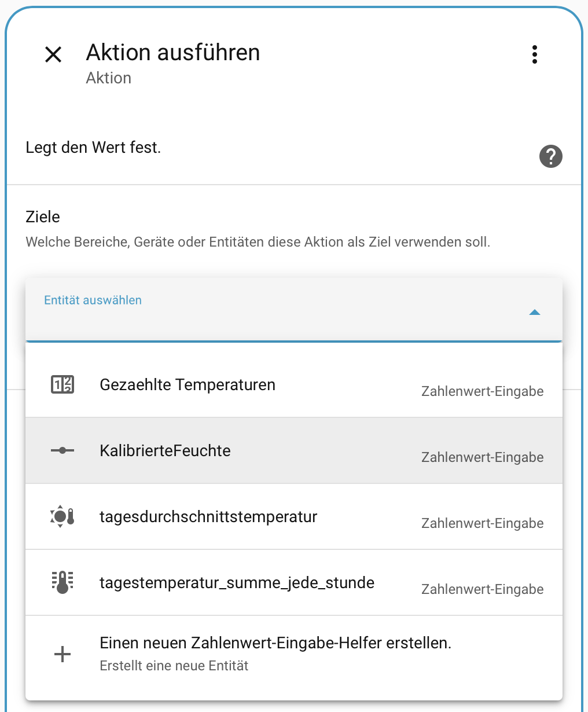Close the Aktion ausführen dialog
The height and width of the screenshot is (712, 588).
53,55
